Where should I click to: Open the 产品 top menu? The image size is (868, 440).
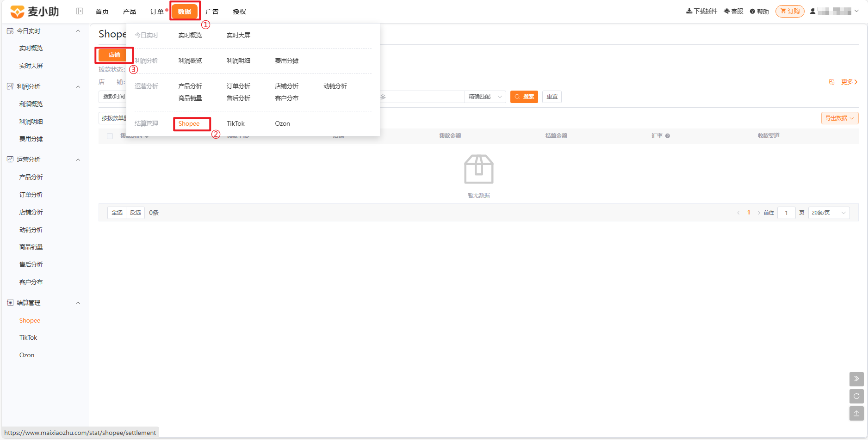[x=130, y=12]
